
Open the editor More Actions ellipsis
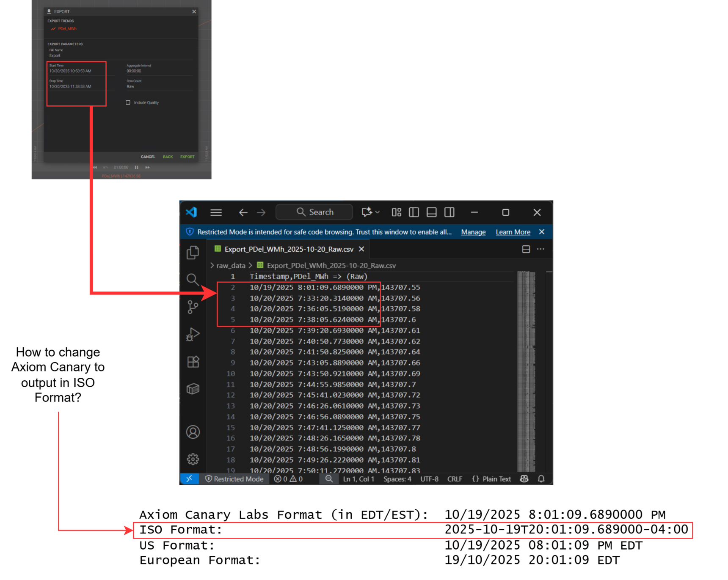[540, 249]
